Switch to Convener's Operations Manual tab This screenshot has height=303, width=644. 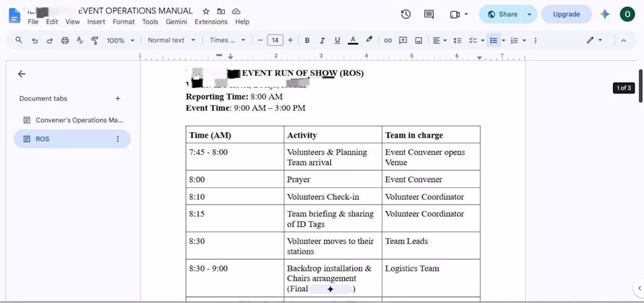(x=72, y=120)
